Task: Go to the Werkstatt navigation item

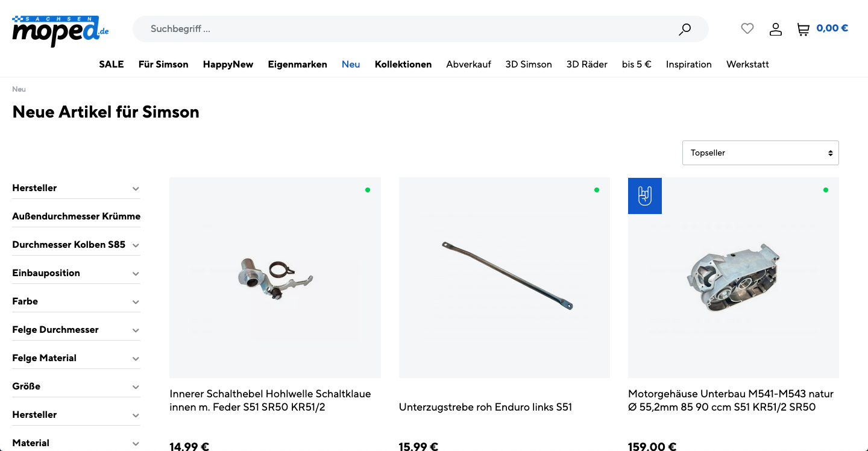Action: [x=747, y=64]
